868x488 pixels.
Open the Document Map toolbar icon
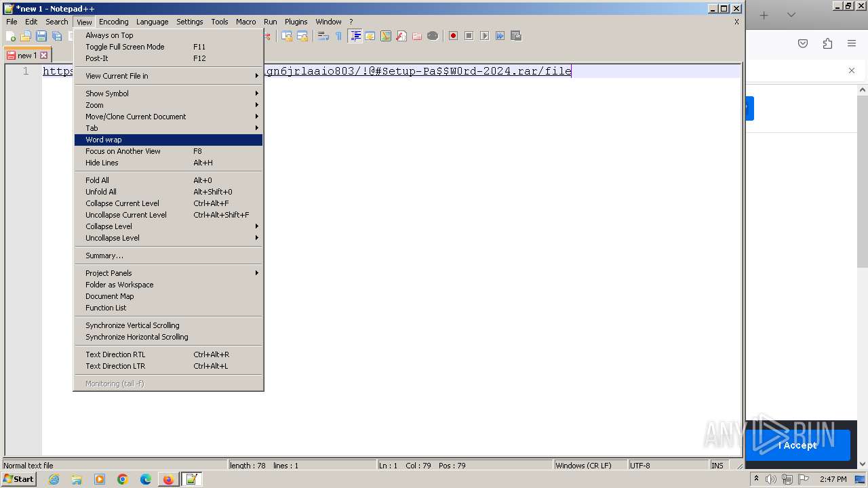(x=386, y=36)
